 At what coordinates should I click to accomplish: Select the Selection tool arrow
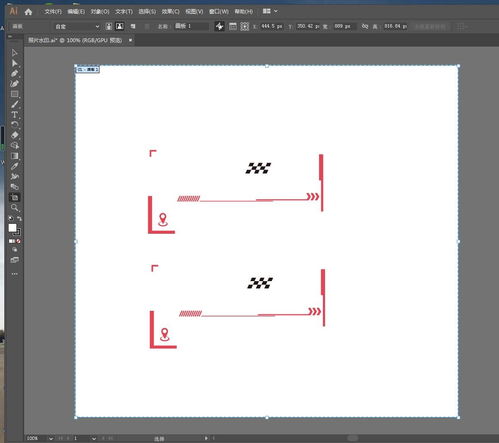tap(14, 53)
